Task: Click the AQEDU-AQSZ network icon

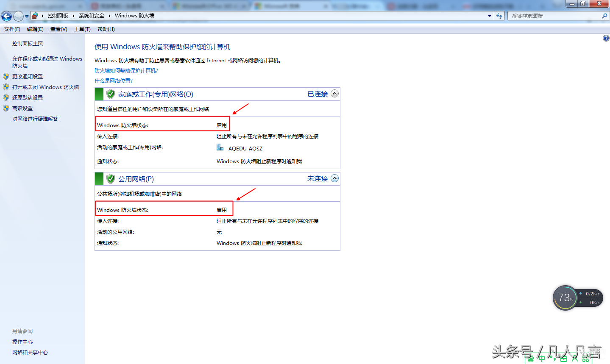Action: tap(220, 147)
